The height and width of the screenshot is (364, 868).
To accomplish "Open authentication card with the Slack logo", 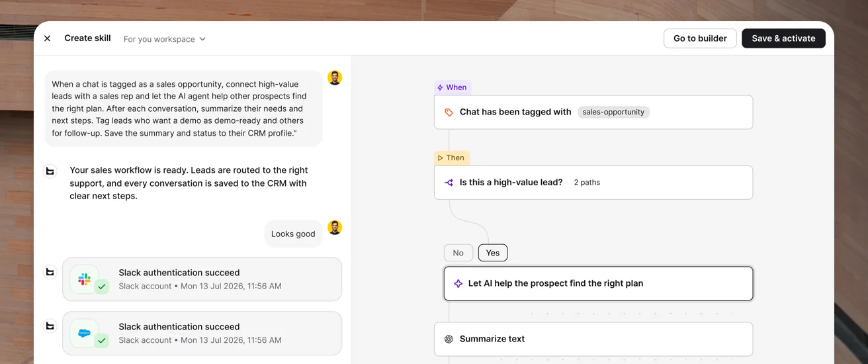I will click(x=202, y=279).
